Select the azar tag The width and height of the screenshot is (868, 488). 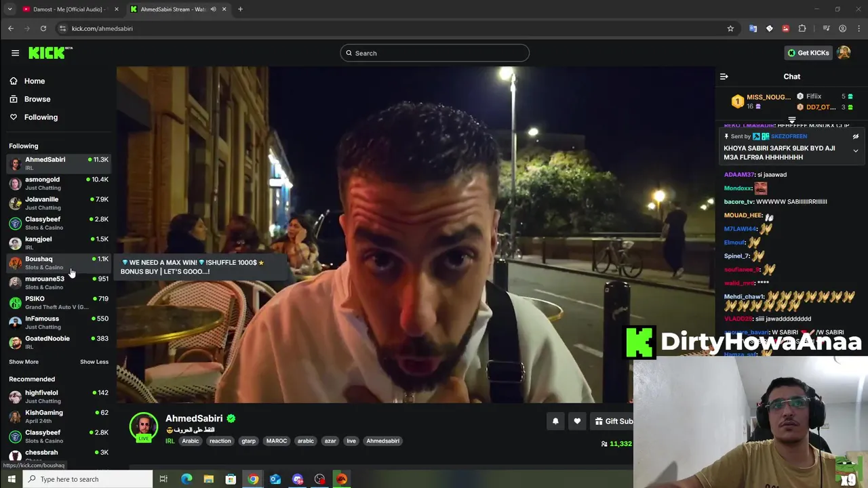(x=330, y=441)
